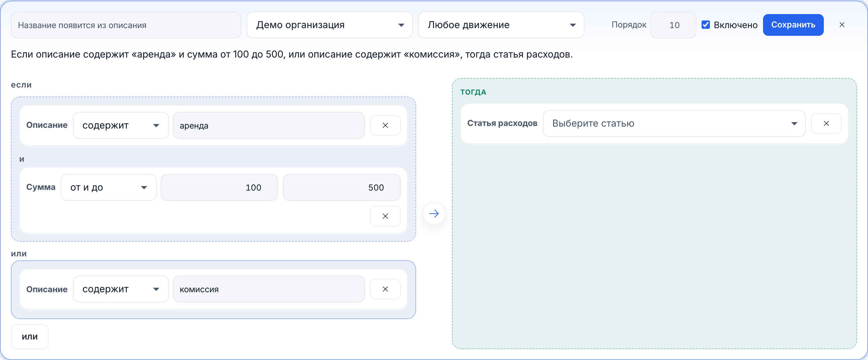
Task: Click the Статья расходов label
Action: (502, 123)
